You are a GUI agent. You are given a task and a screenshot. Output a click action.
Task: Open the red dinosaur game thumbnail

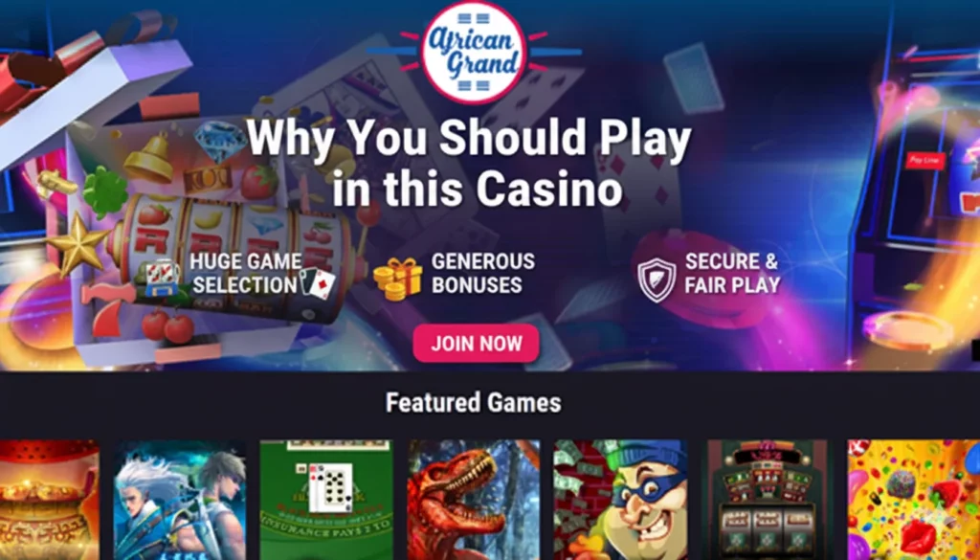[x=474, y=500]
